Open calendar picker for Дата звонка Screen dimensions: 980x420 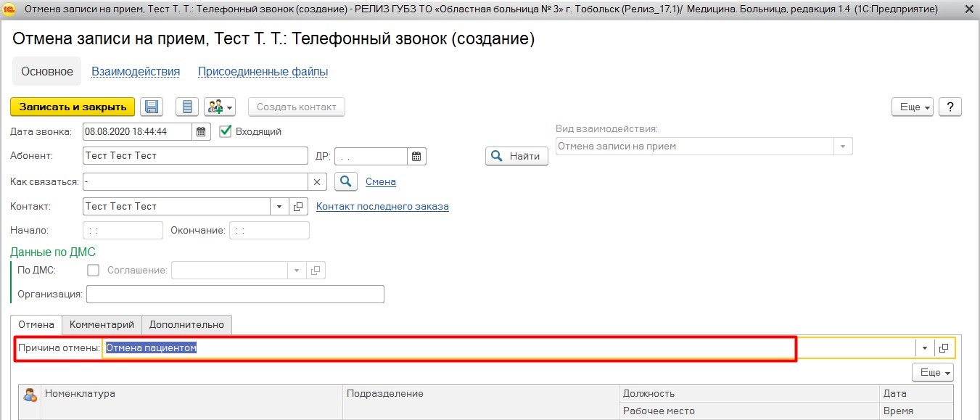(x=202, y=132)
